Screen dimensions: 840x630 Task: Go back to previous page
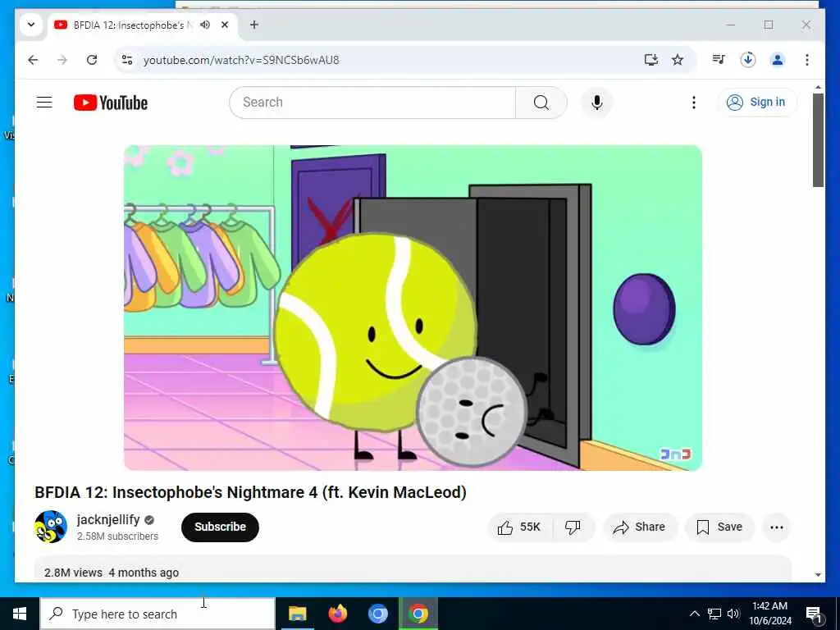point(33,60)
